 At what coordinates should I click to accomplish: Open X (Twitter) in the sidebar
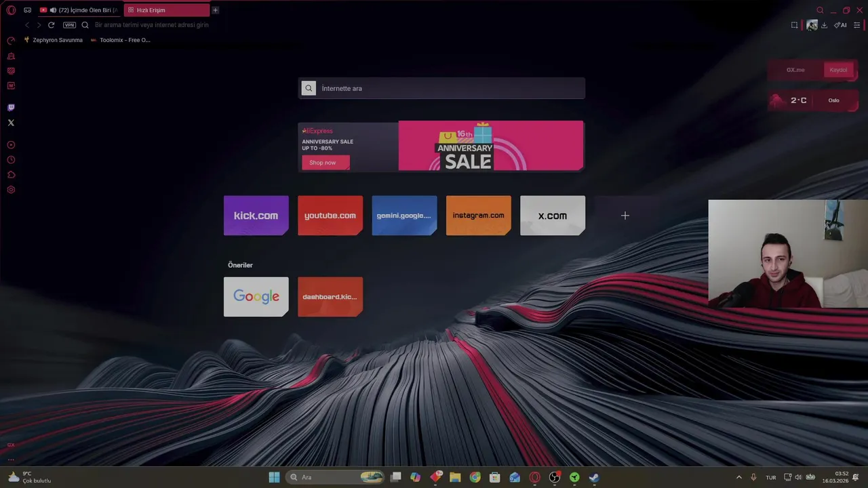coord(11,123)
